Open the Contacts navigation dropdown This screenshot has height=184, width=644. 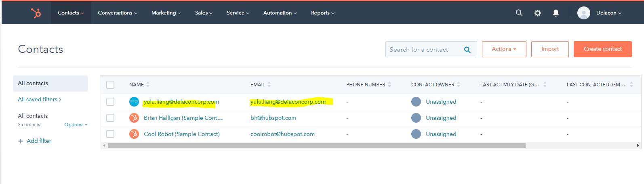(x=71, y=13)
